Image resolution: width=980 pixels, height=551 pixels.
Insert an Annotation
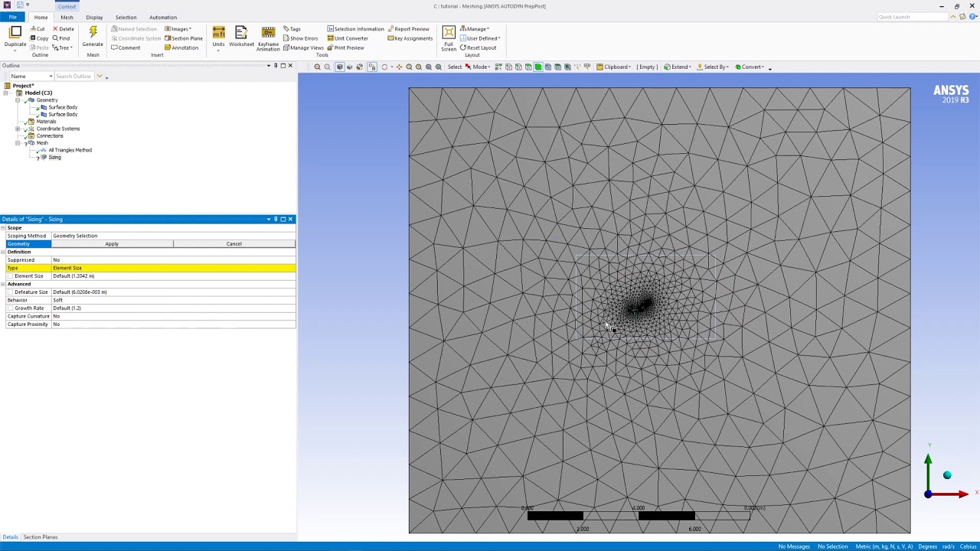[181, 47]
